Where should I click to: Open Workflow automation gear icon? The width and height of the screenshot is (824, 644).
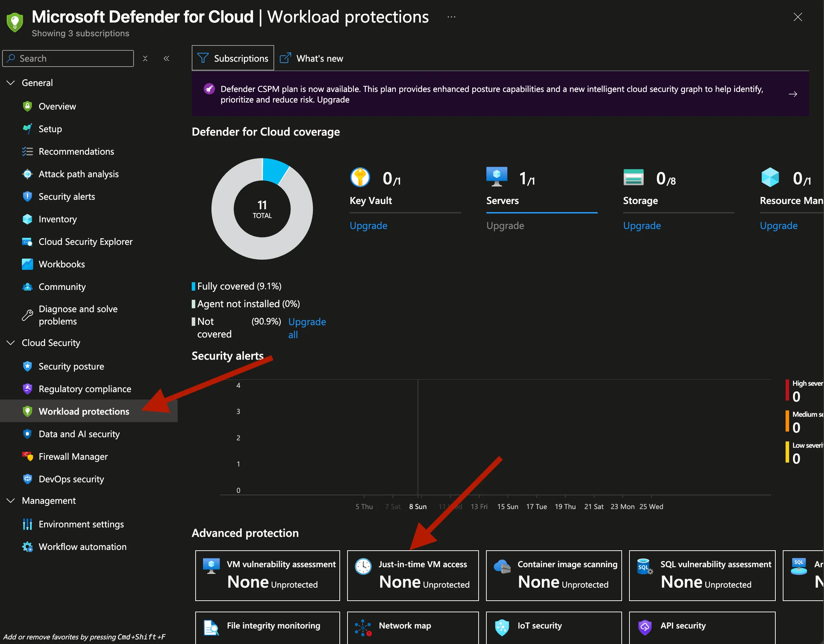(27, 547)
